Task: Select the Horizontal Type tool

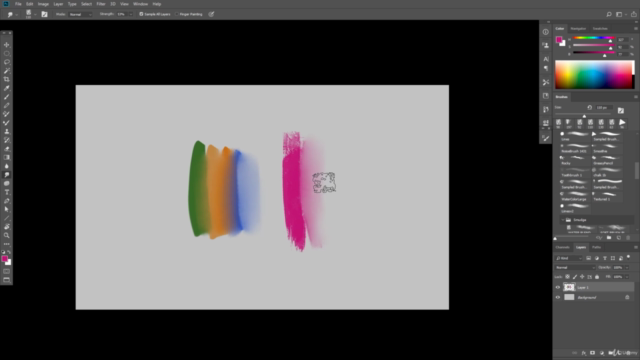Action: (x=7, y=192)
